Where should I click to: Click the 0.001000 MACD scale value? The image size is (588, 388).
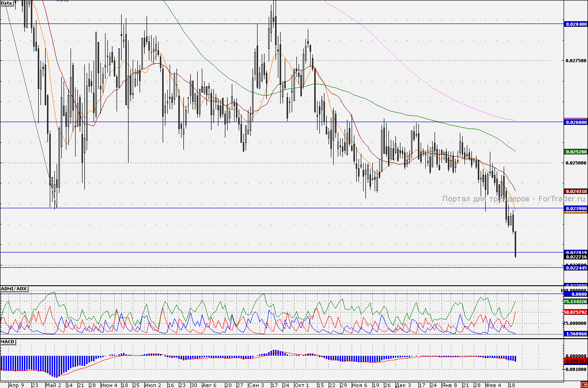point(576,369)
